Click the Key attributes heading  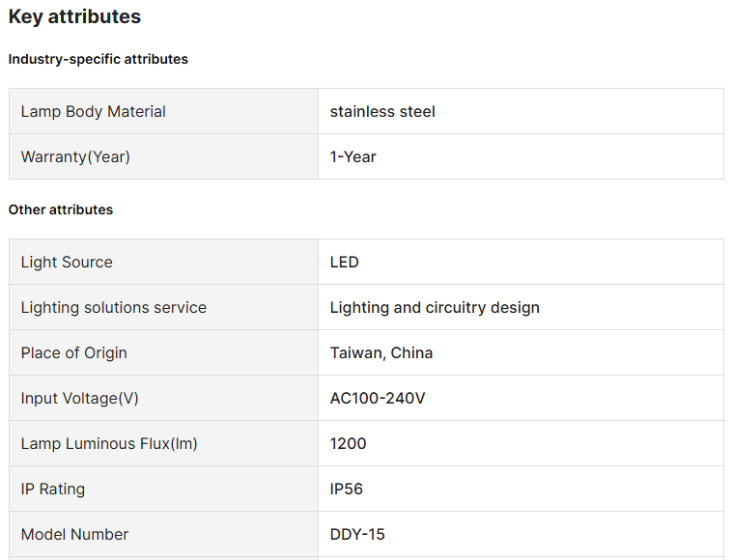[74, 17]
